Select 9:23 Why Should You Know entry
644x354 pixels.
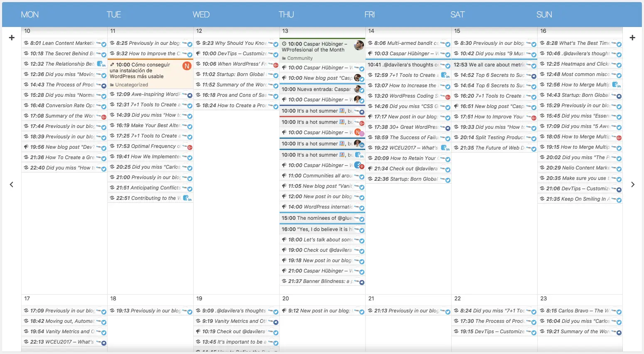[x=236, y=43]
